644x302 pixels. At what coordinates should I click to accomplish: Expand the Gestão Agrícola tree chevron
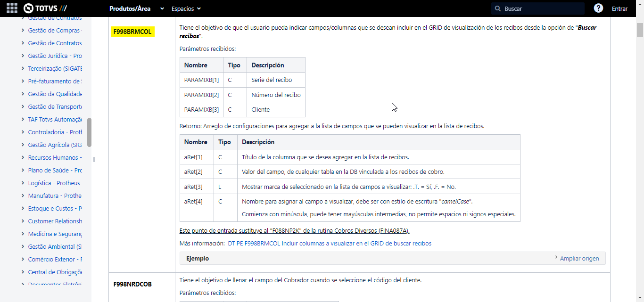coord(23,145)
